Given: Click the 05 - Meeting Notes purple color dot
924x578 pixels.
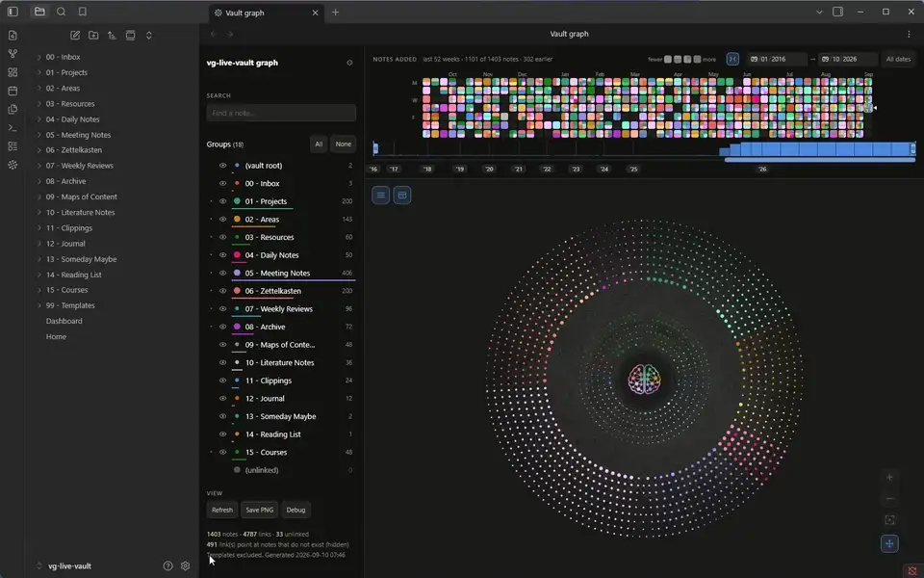Looking at the screenshot, I should click(237, 273).
